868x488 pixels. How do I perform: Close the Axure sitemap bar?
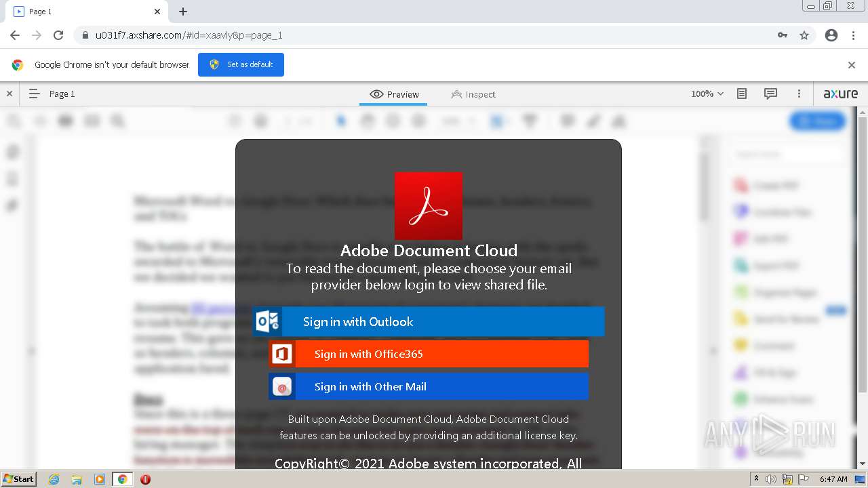tap(9, 94)
